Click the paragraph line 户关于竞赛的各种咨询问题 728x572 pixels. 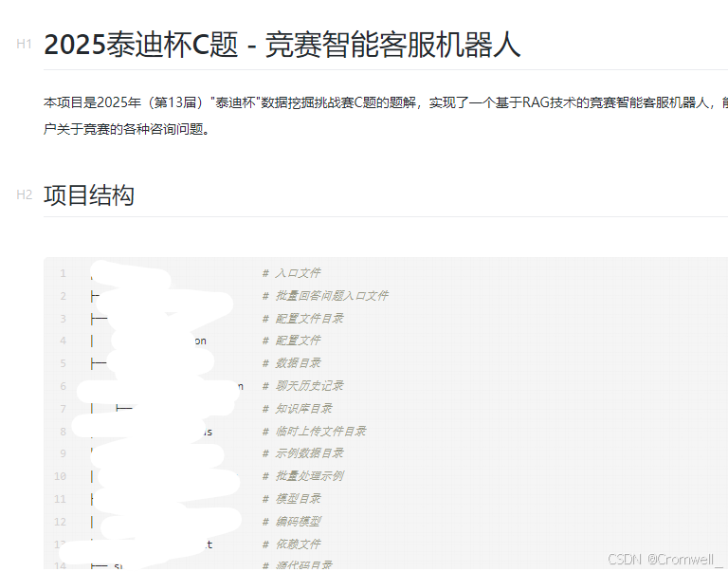127,129
